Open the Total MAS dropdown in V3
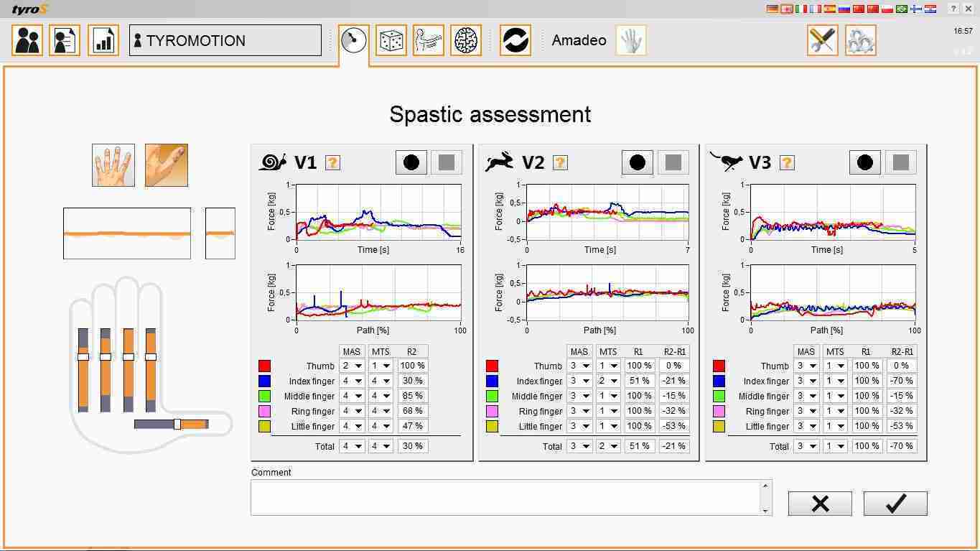Screen dimensions: 980x551 coord(806,445)
